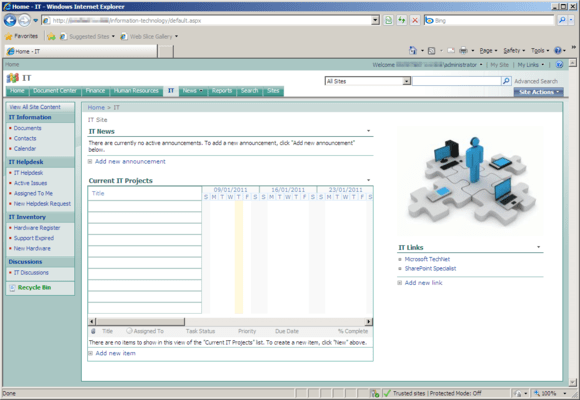Open the Page menu in command bar
The image size is (580, 400).
pos(488,50)
